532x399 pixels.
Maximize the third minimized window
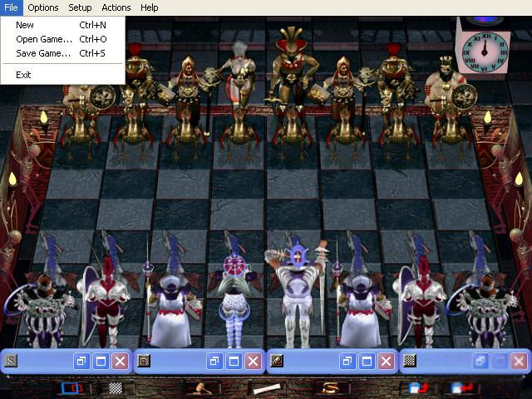tap(367, 361)
